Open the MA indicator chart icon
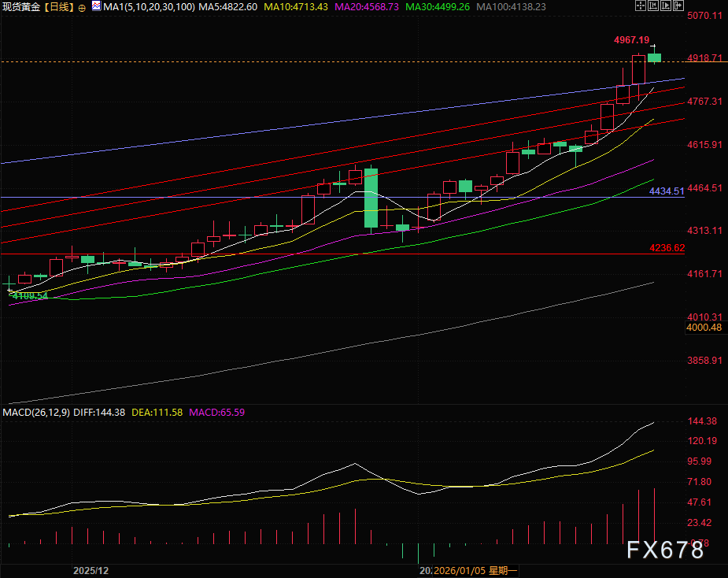 96,6
